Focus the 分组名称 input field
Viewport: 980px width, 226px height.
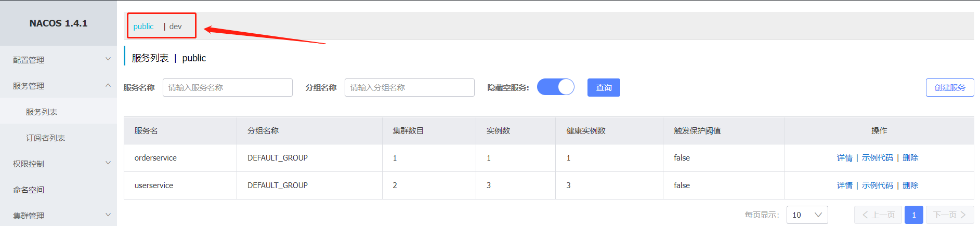click(410, 87)
